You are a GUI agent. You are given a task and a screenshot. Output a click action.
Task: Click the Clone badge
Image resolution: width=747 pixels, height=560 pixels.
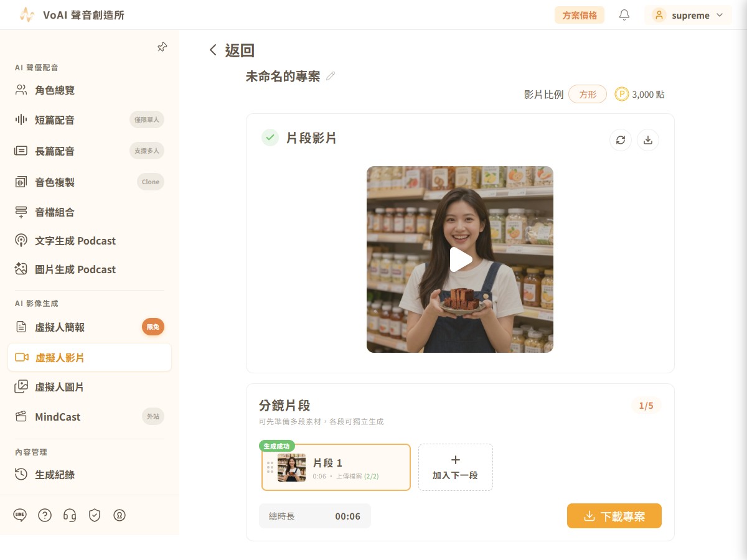point(151,182)
